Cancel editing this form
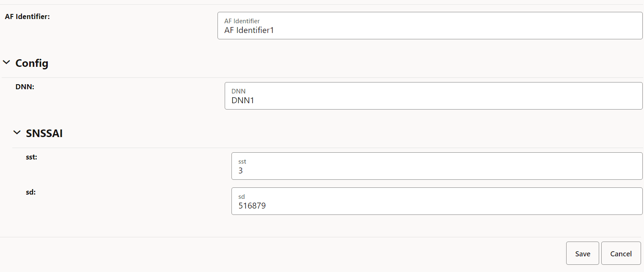Screen dimensions: 644x272 (621, 253)
